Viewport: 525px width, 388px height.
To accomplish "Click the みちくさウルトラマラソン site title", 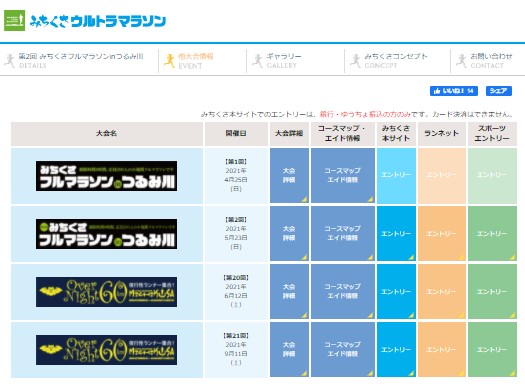I will coord(97,21).
